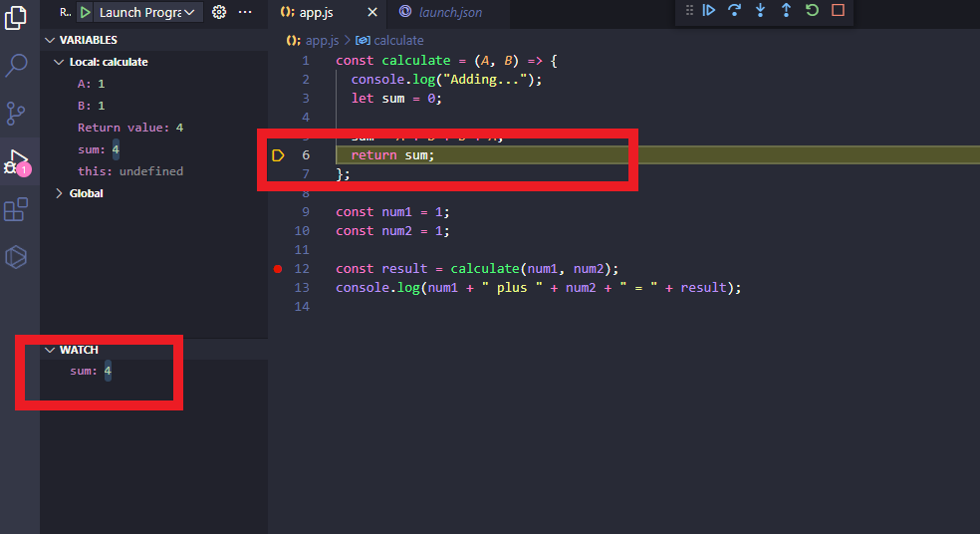The width and height of the screenshot is (980, 534).
Task: Stop debugging with the red square
Action: tap(838, 11)
